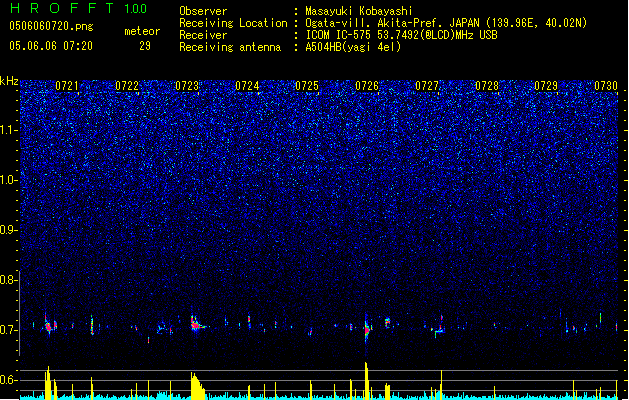Click the strong meteor echo at 0726
The image size is (629, 400).
tap(367, 329)
